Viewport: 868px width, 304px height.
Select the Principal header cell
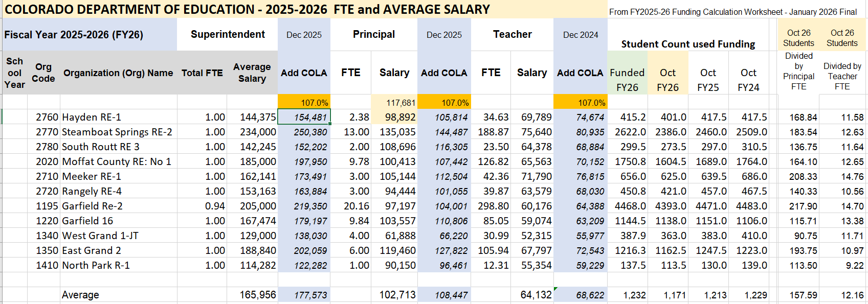coord(374,34)
